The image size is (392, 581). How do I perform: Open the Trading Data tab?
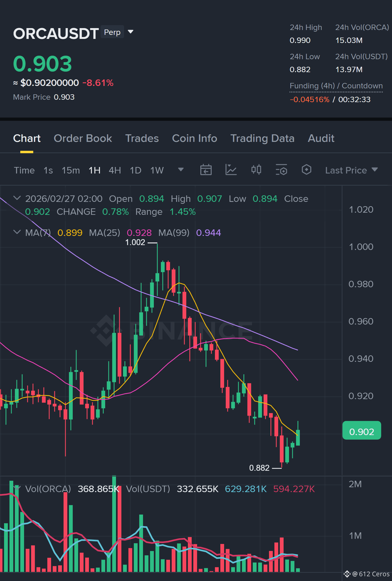[x=262, y=138]
